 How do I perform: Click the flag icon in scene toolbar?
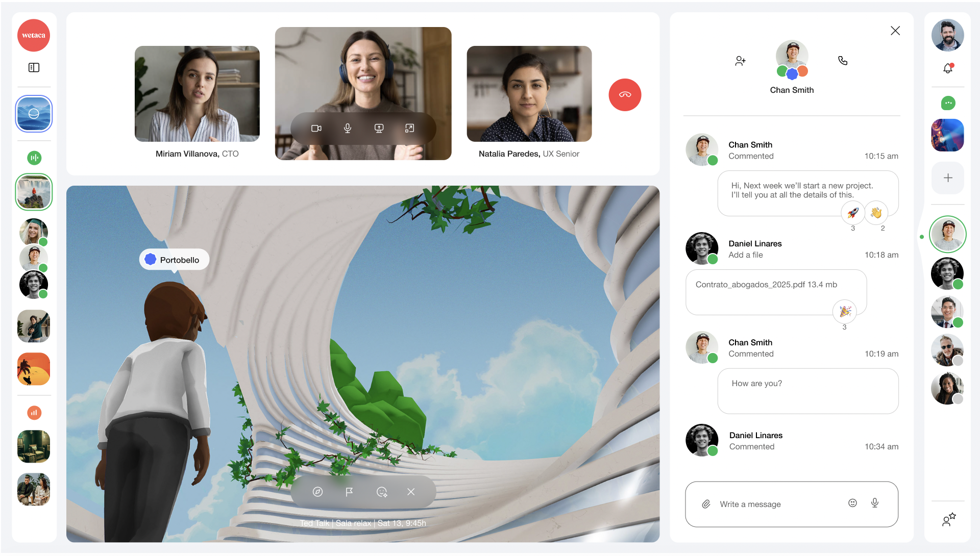[349, 492]
